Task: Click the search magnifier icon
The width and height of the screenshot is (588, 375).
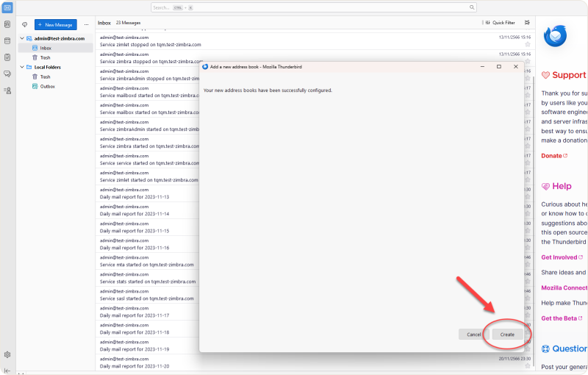Action: [472, 7]
